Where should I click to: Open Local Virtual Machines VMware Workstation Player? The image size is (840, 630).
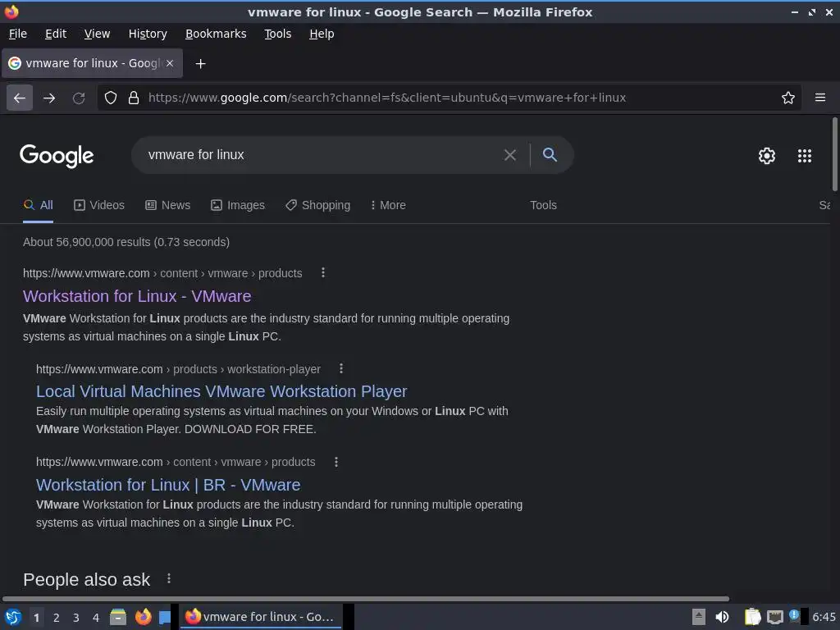coord(221,391)
